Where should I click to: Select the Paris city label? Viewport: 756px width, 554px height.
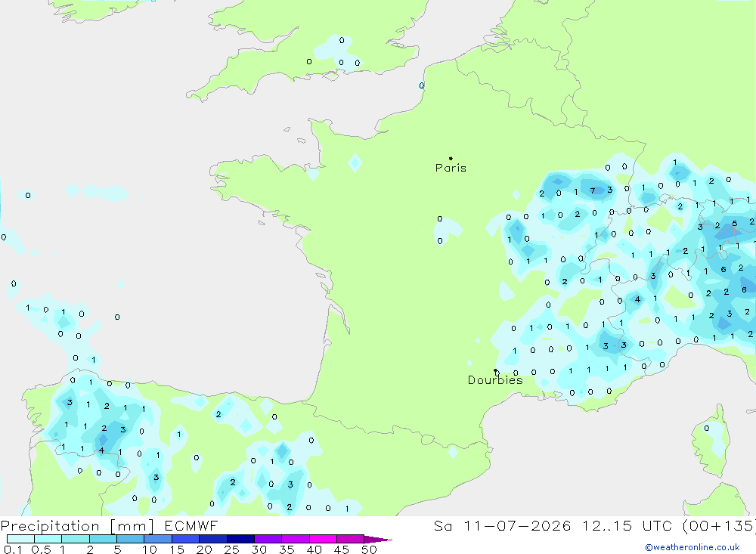(451, 168)
